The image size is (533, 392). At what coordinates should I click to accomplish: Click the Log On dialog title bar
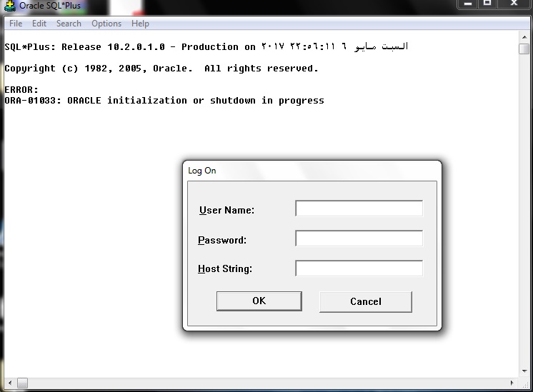pos(312,171)
